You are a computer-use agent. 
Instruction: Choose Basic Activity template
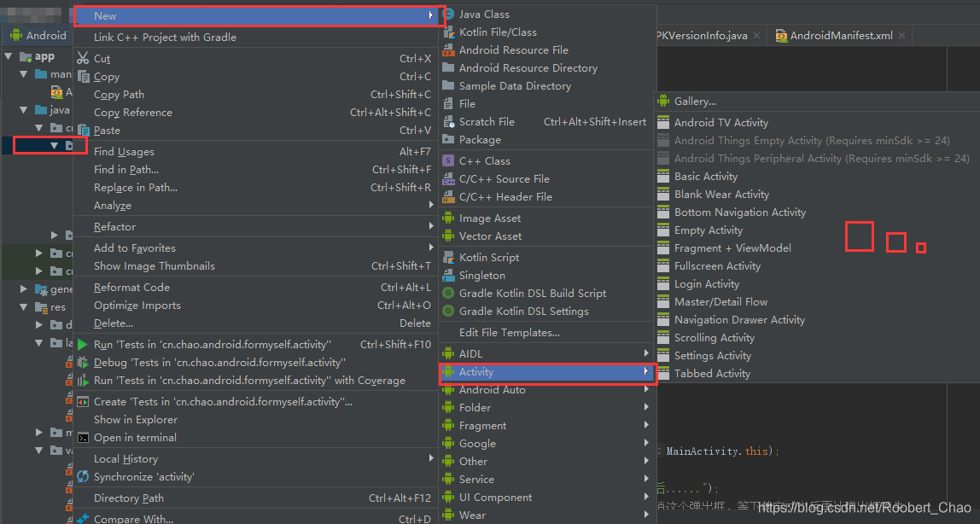point(706,177)
